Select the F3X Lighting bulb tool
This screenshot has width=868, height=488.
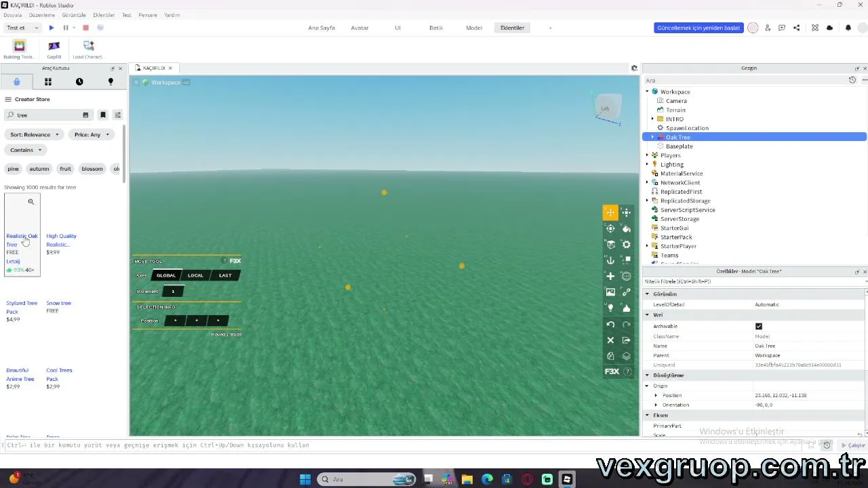610,308
